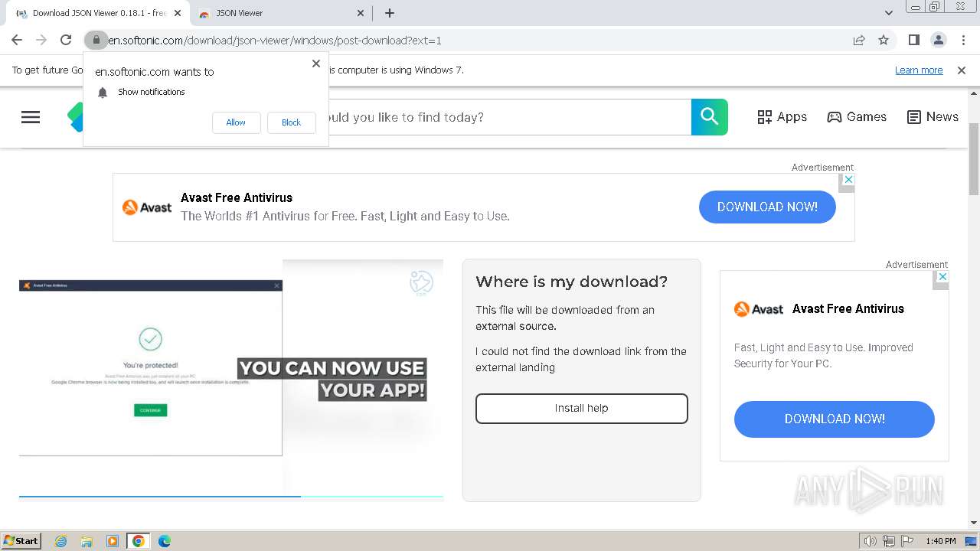This screenshot has width=980, height=551.
Task: Share this page using the share icon
Action: (x=859, y=40)
